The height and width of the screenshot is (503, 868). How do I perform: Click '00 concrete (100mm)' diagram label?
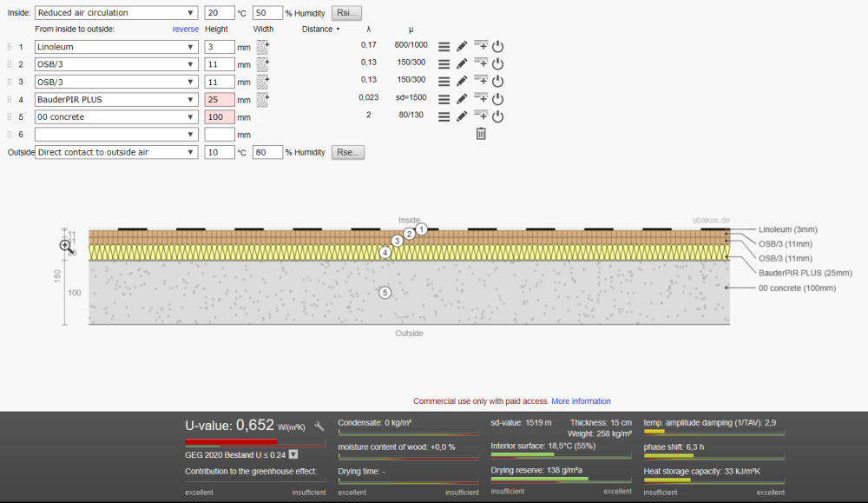click(x=797, y=288)
